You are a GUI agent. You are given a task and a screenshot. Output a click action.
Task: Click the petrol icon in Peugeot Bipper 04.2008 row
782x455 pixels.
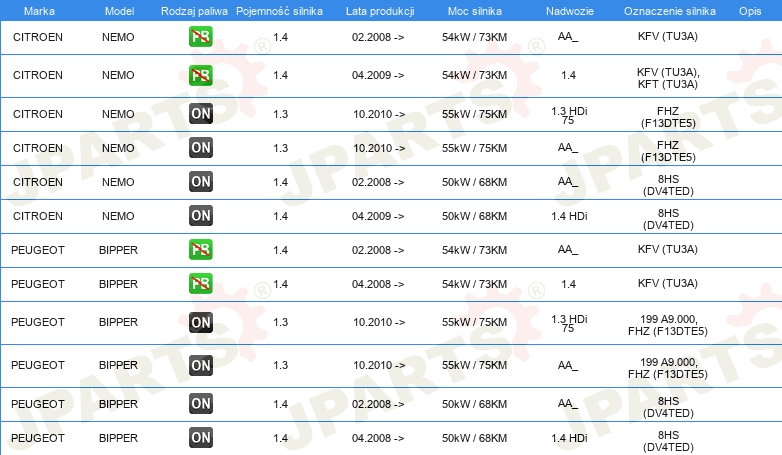coord(200,283)
